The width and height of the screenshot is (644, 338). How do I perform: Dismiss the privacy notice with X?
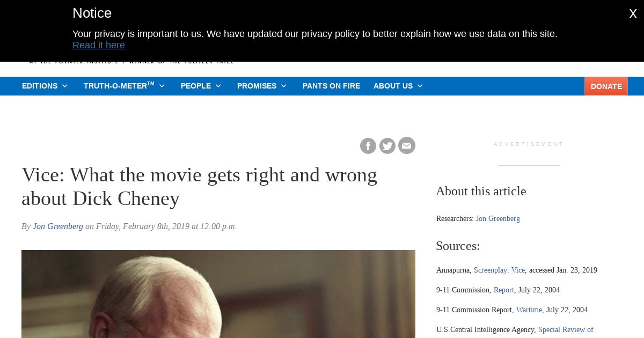point(633,14)
